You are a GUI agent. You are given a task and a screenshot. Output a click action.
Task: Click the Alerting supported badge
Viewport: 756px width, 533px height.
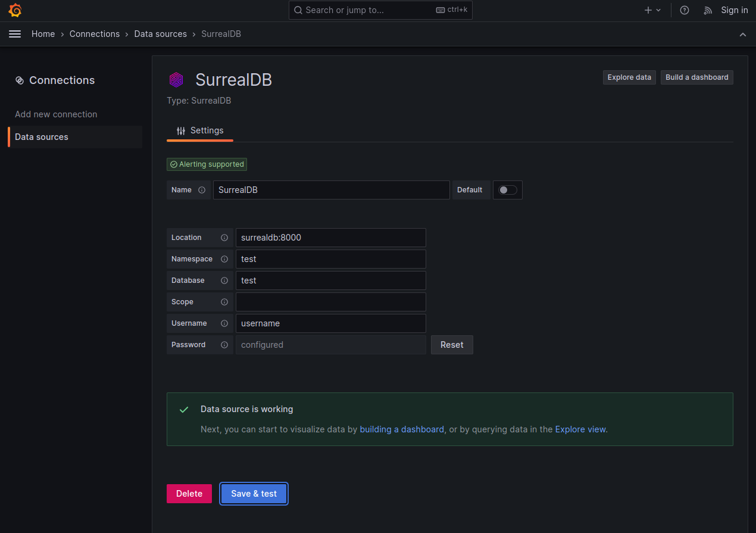(x=207, y=164)
